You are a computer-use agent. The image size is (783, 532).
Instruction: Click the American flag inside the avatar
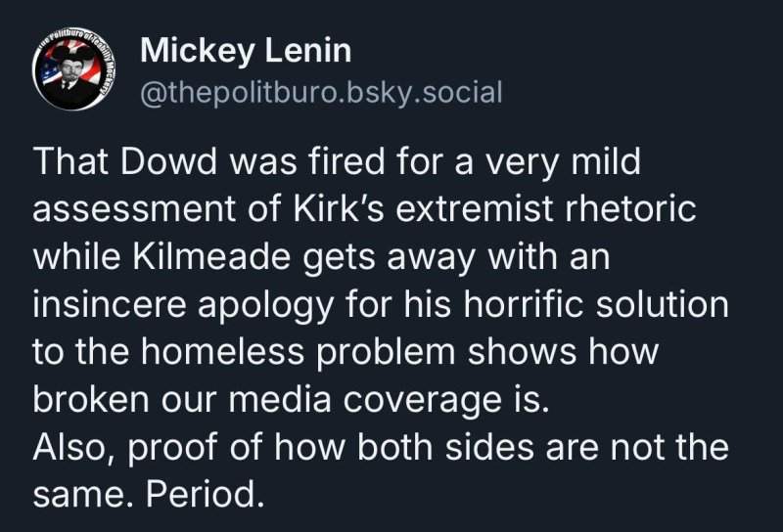pos(50,70)
